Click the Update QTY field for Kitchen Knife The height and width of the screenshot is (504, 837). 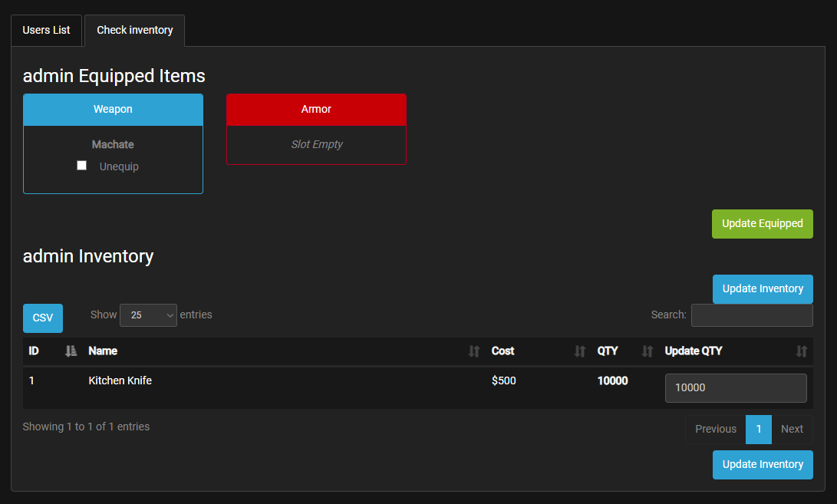[x=735, y=388]
